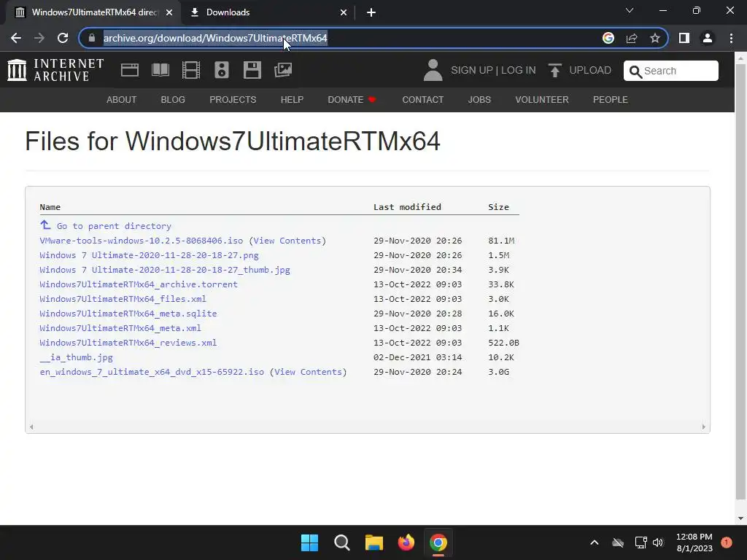Bookmark this page with star icon
The image size is (747, 560).
(x=655, y=38)
